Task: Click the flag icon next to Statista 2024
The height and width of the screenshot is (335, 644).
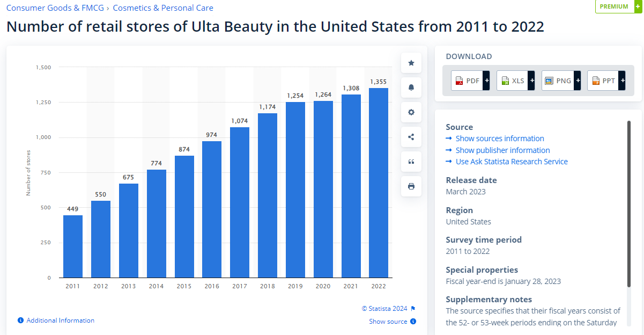Action: [x=413, y=309]
